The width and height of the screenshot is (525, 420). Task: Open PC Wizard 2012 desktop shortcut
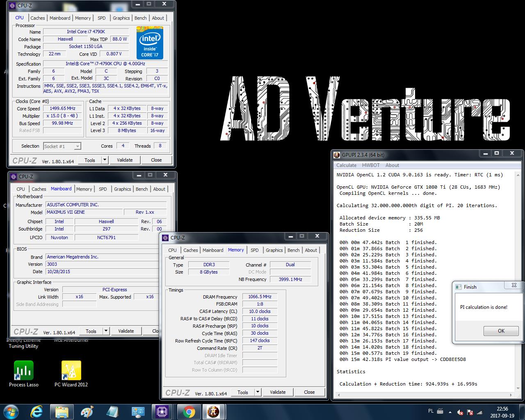click(x=71, y=374)
